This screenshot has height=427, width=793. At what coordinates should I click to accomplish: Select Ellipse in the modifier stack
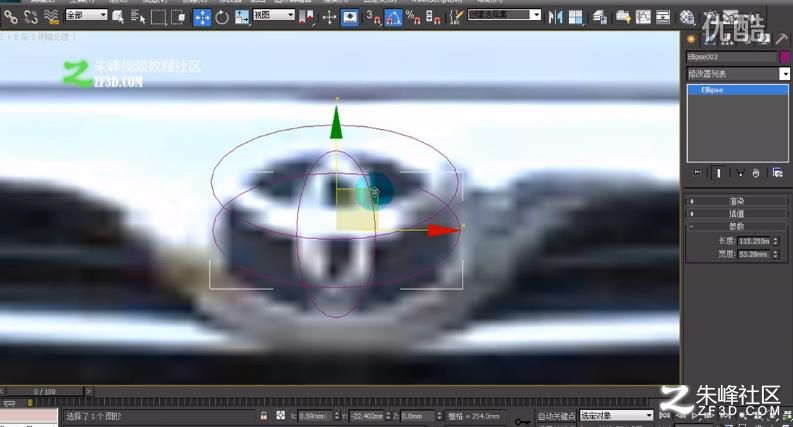click(x=737, y=90)
